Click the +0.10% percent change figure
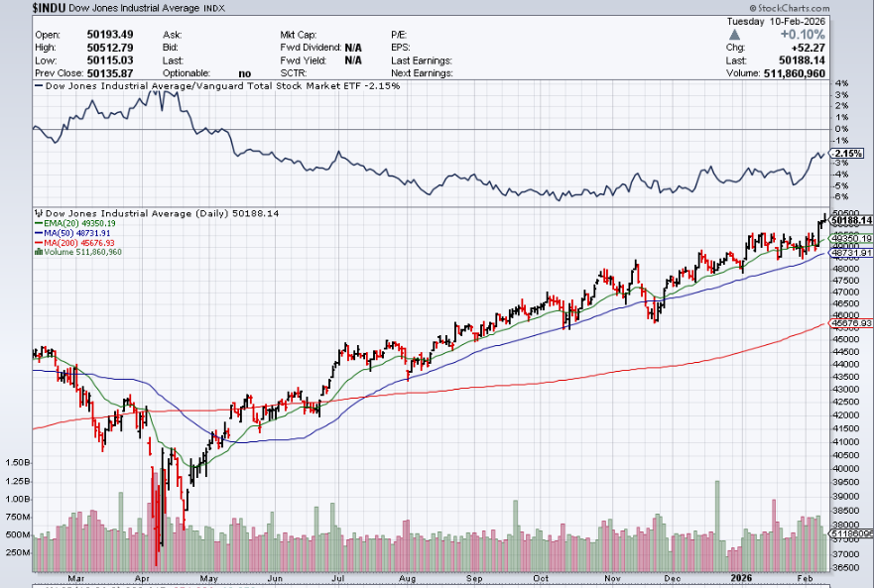The width and height of the screenshot is (875, 588). coord(802,35)
